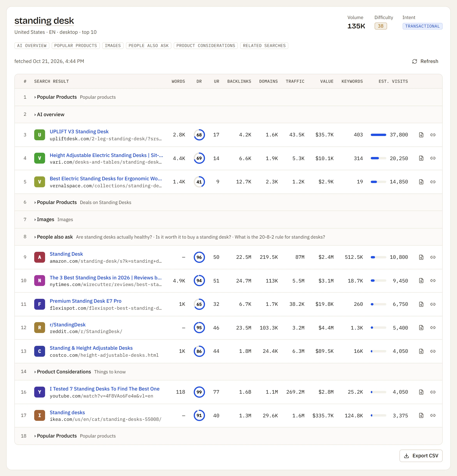Click the magenta N favicon for nytimes

tap(40, 281)
